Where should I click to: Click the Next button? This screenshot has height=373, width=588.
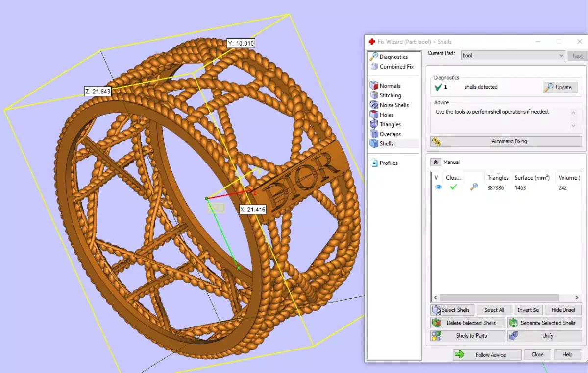point(578,56)
